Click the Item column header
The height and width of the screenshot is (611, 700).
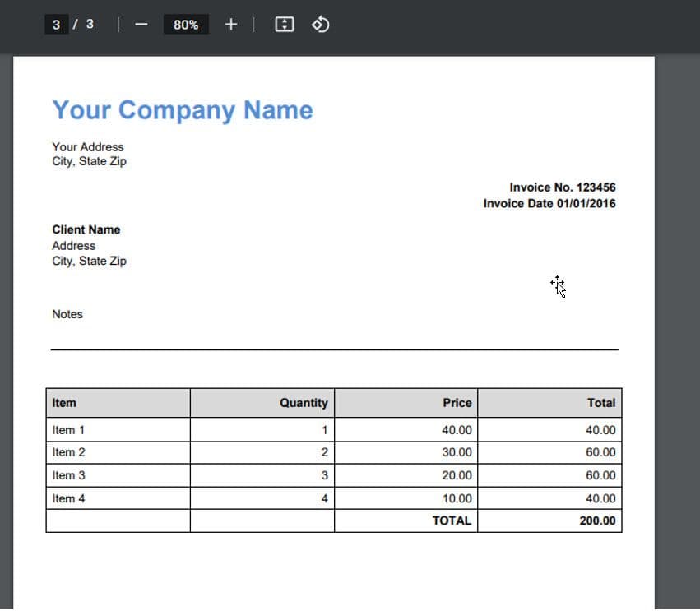pyautogui.click(x=64, y=403)
